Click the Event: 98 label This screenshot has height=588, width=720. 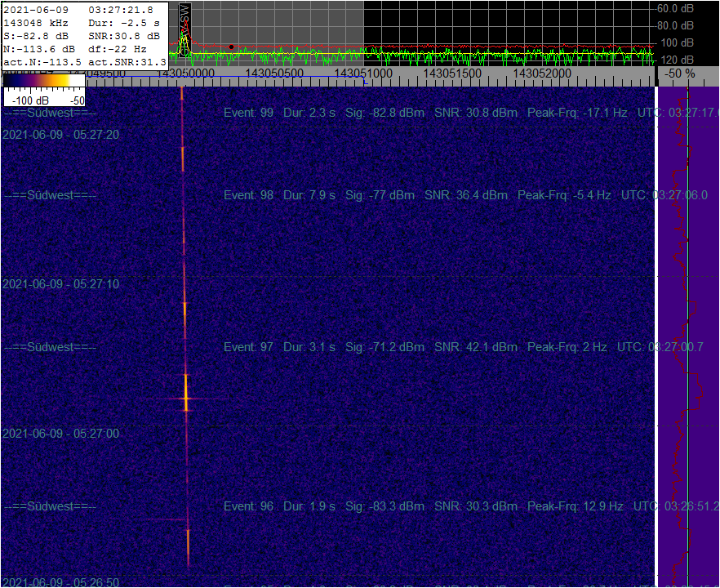click(248, 195)
